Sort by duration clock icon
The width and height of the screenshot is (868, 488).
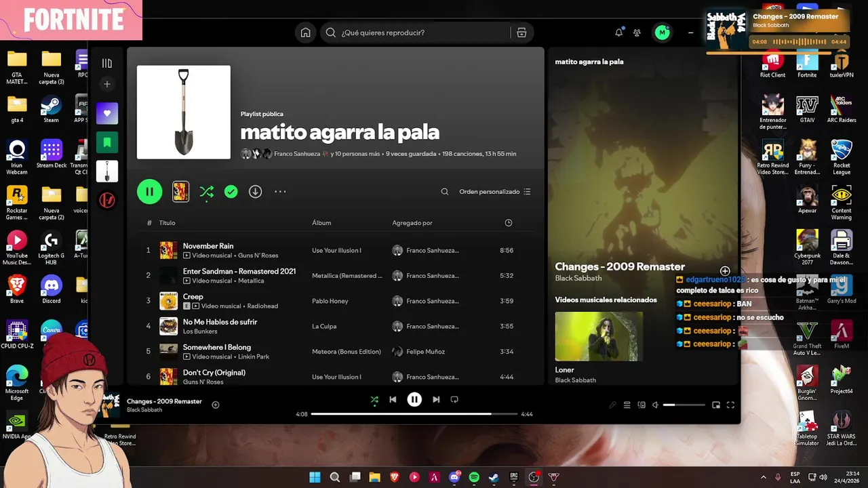[509, 223]
